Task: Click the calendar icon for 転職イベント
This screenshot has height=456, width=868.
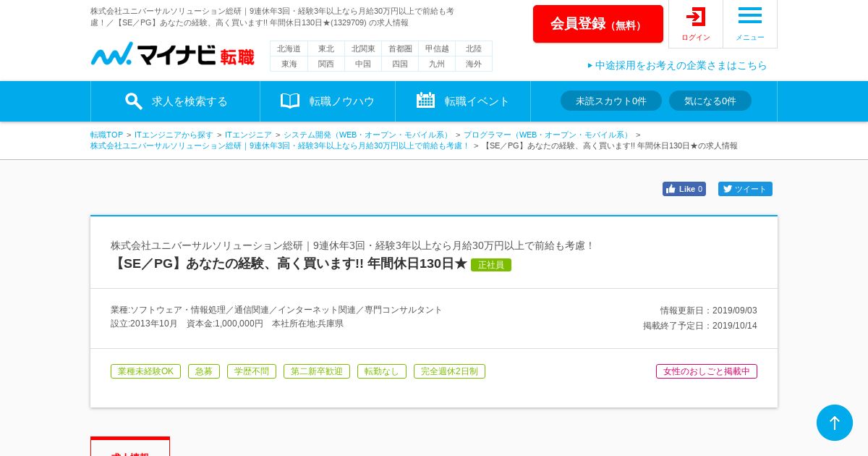Action: click(x=425, y=101)
